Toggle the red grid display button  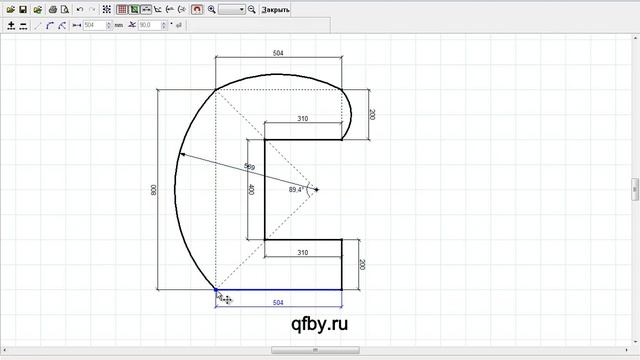pyautogui.click(x=122, y=9)
